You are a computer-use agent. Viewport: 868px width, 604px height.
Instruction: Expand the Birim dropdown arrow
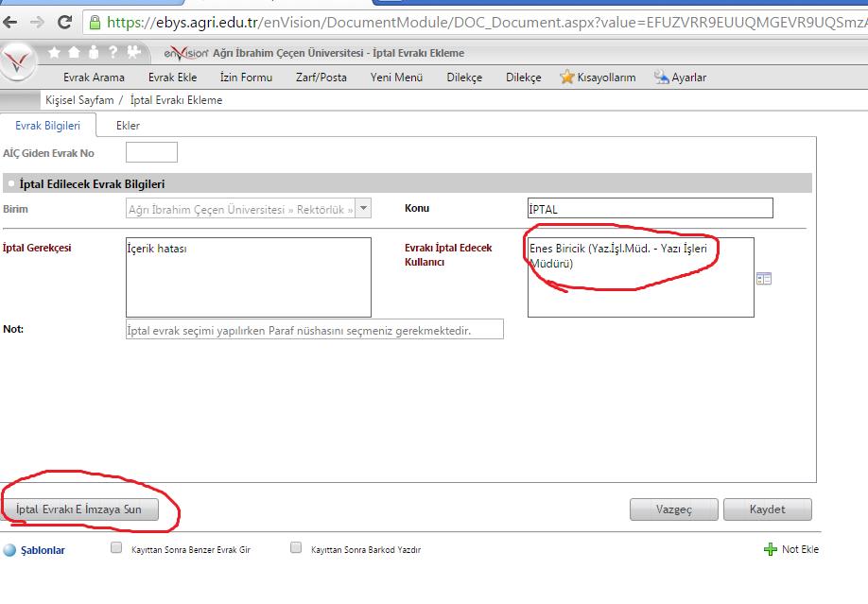click(x=364, y=209)
